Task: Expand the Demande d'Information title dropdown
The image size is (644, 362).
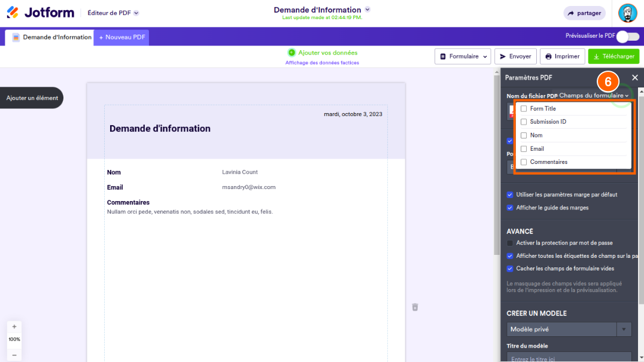Action: [x=367, y=10]
